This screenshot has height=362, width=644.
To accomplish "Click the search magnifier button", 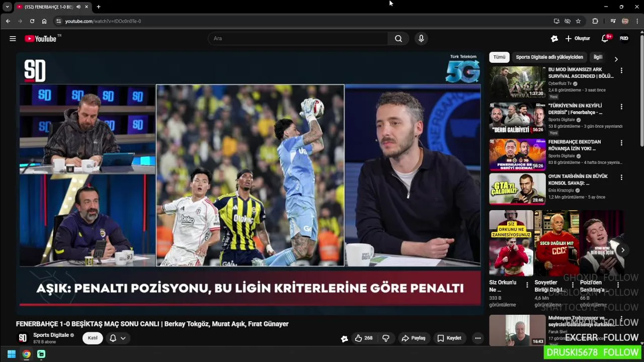I will (398, 39).
